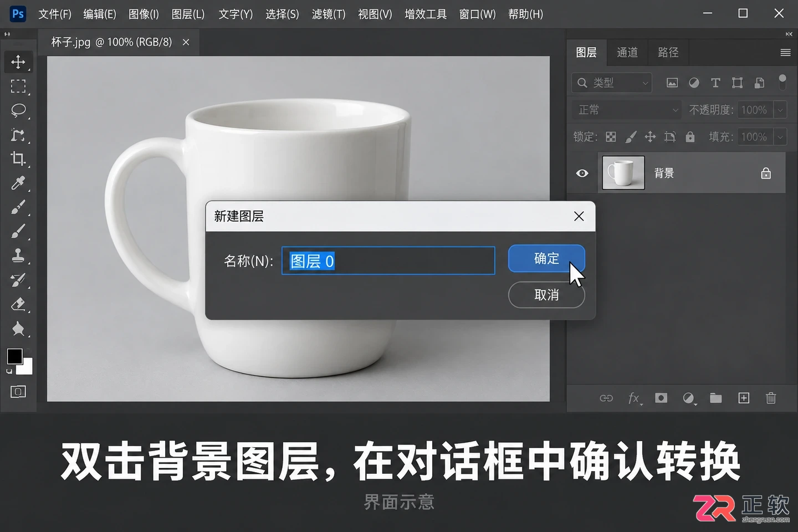Delete layer with trash icon

pyautogui.click(x=771, y=398)
